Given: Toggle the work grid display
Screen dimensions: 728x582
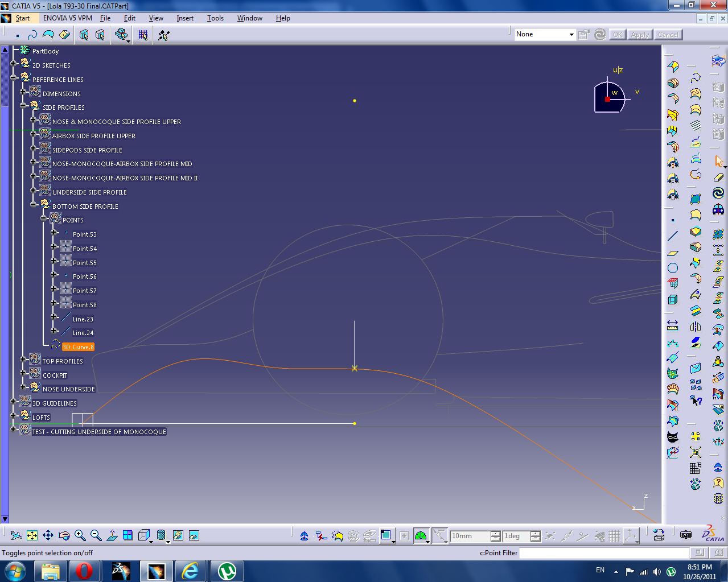Looking at the screenshot, I should tap(615, 535).
